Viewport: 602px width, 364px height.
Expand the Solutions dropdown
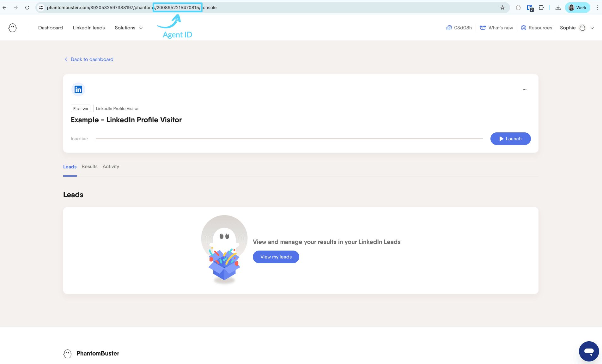[129, 28]
